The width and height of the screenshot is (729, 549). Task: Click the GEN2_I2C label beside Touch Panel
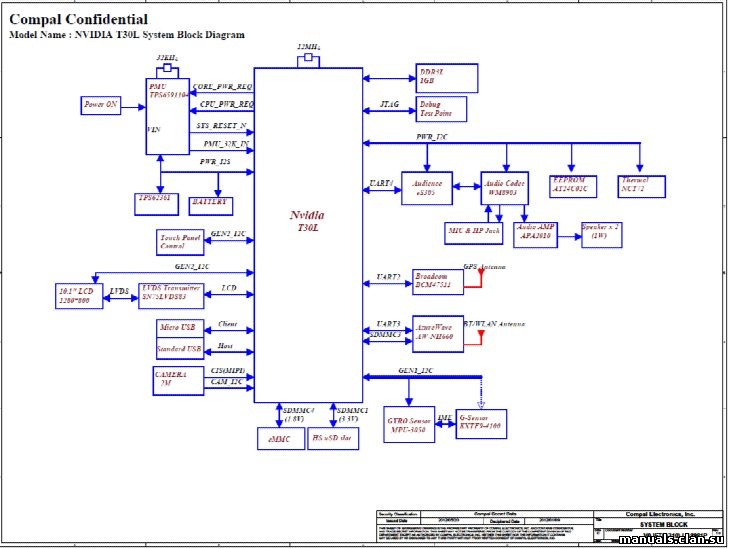pos(228,234)
